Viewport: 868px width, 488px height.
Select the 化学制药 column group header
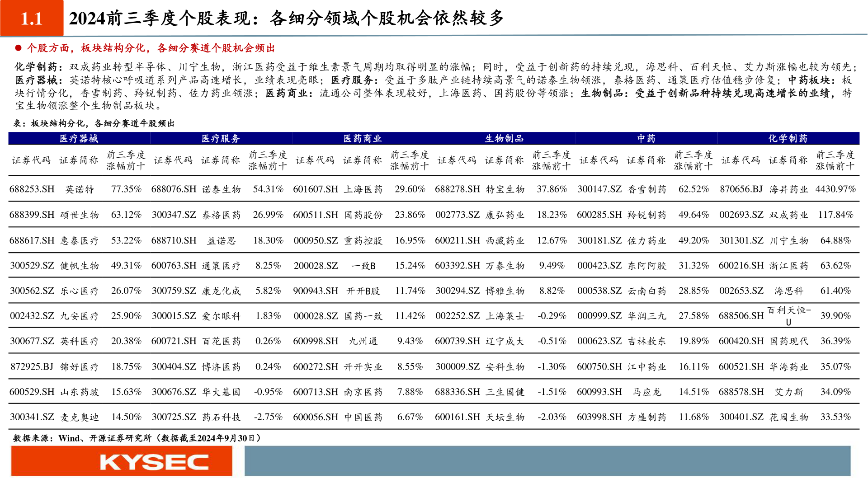click(x=788, y=138)
